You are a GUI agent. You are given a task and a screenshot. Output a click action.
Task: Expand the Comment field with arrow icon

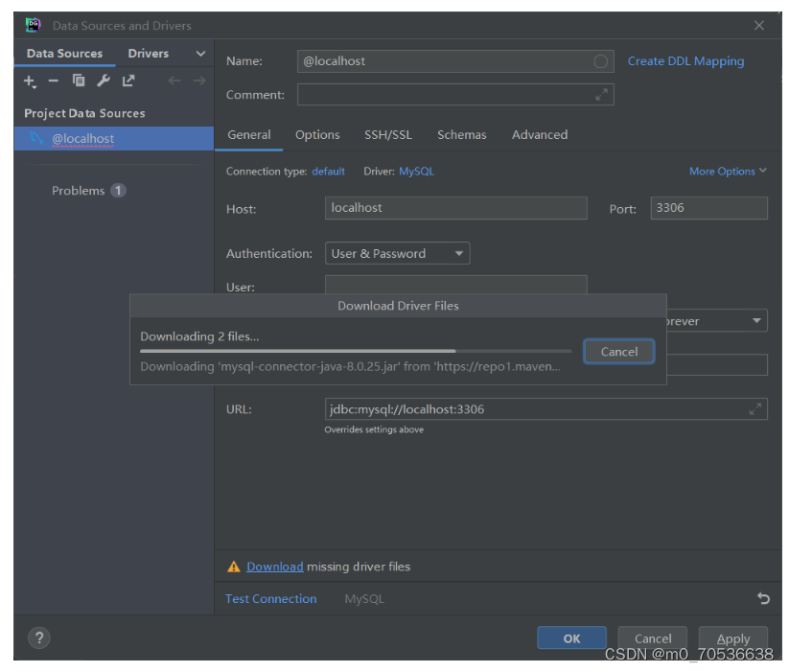tap(601, 95)
